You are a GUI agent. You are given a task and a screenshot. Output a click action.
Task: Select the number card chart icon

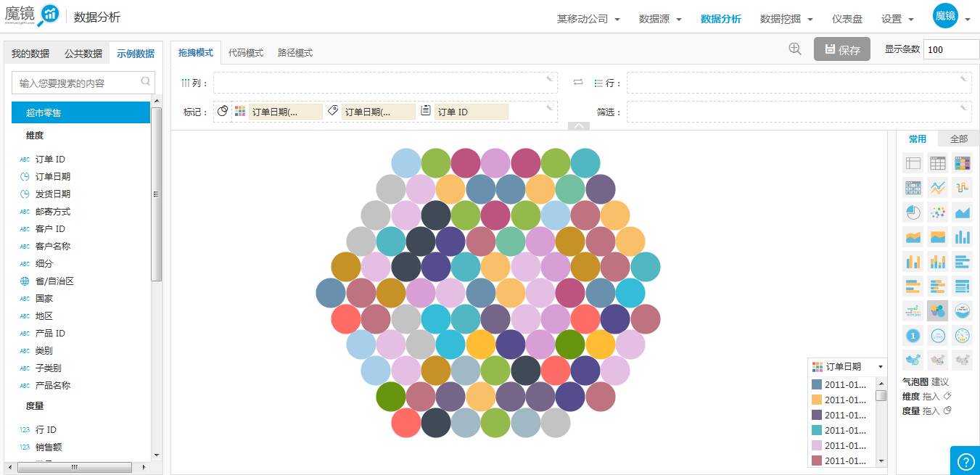pyautogui.click(x=913, y=336)
